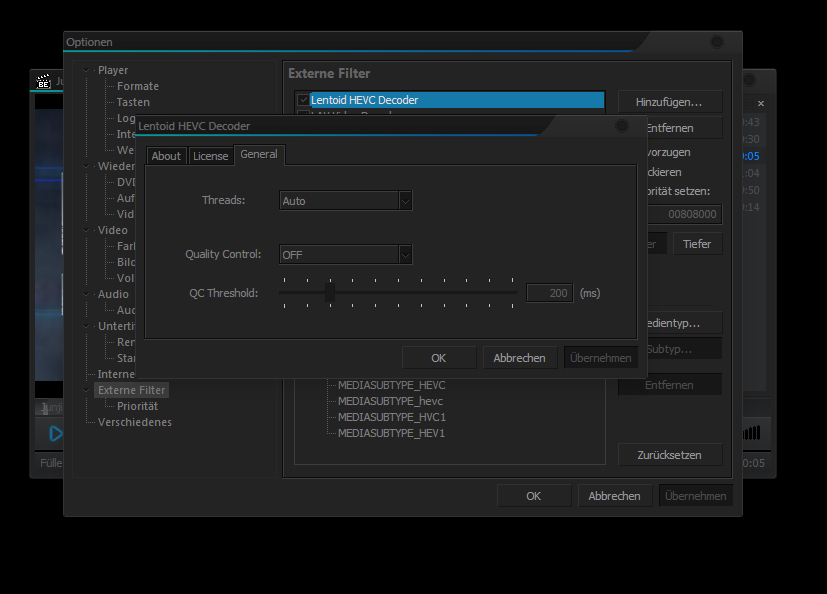Viewport: 827px width, 594px height.
Task: Click the priority value field 00808000
Action: (x=685, y=214)
